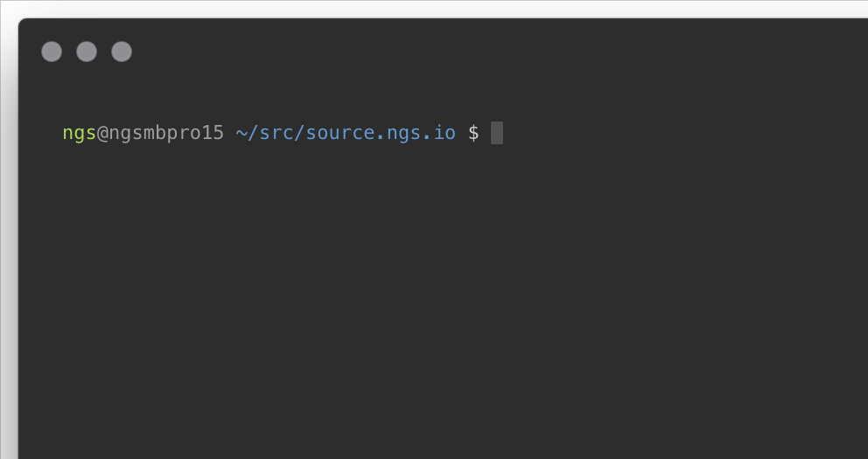This screenshot has height=459, width=868.
Task: Focus the empty terminal area below the prompt
Action: tap(437, 306)
